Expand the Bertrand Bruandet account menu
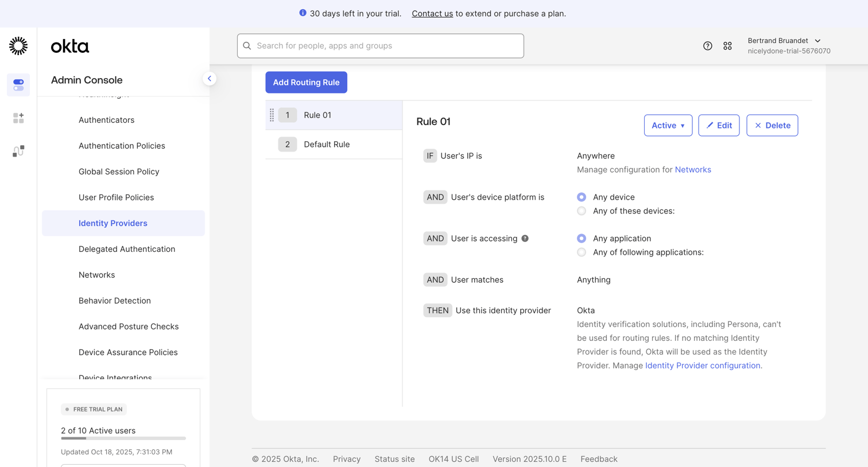The width and height of the screenshot is (868, 467). [789, 45]
